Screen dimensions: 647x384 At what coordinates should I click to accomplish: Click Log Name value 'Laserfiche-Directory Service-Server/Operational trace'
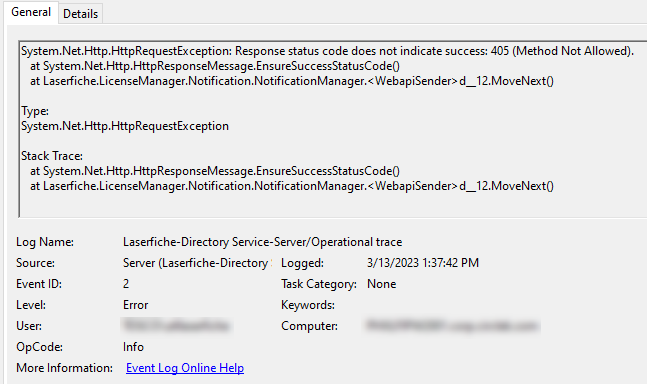tap(262, 242)
